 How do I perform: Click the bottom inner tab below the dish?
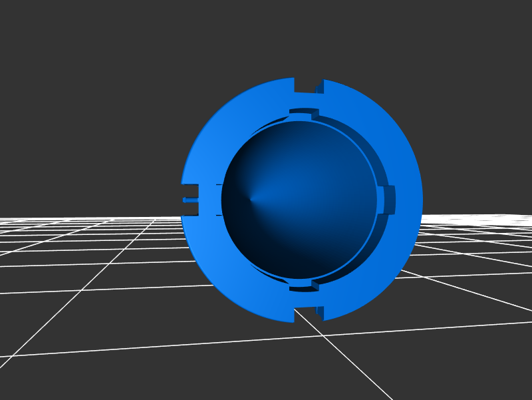pyautogui.click(x=303, y=286)
